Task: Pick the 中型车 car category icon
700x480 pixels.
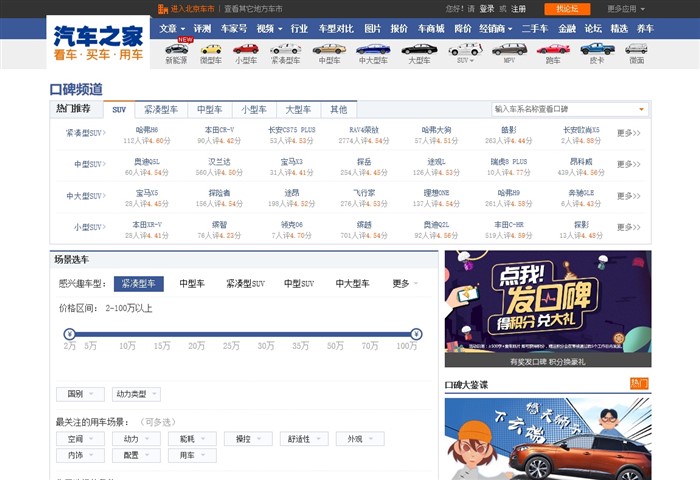Action: tap(329, 49)
